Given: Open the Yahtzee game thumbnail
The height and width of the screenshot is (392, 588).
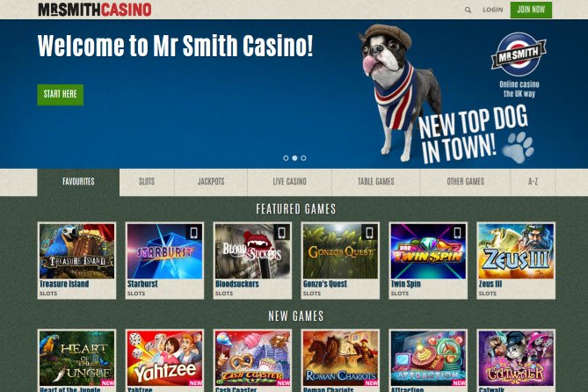Looking at the screenshot, I should (x=164, y=359).
